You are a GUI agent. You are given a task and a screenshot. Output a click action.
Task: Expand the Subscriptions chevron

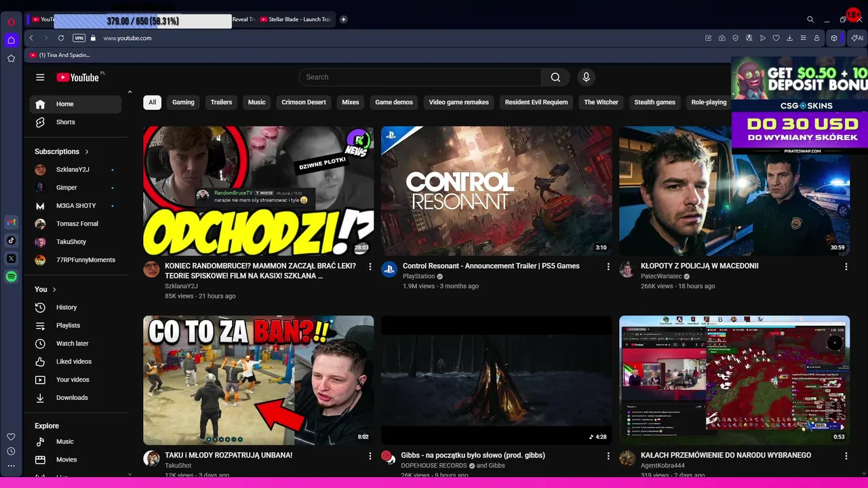[x=87, y=152]
